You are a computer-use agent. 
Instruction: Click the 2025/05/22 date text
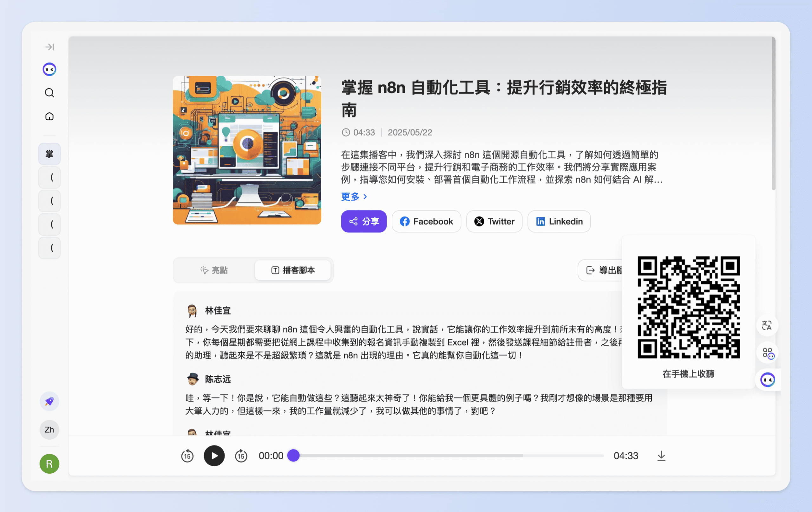pyautogui.click(x=410, y=132)
